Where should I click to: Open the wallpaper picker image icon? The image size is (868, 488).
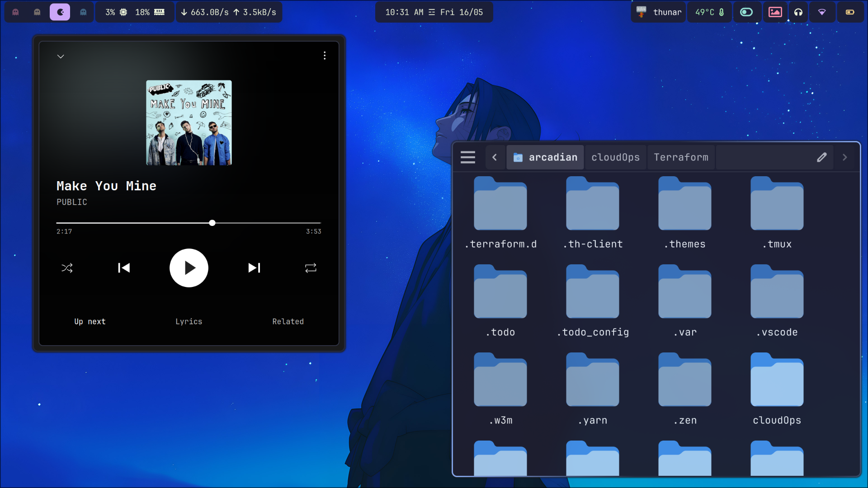click(x=775, y=12)
